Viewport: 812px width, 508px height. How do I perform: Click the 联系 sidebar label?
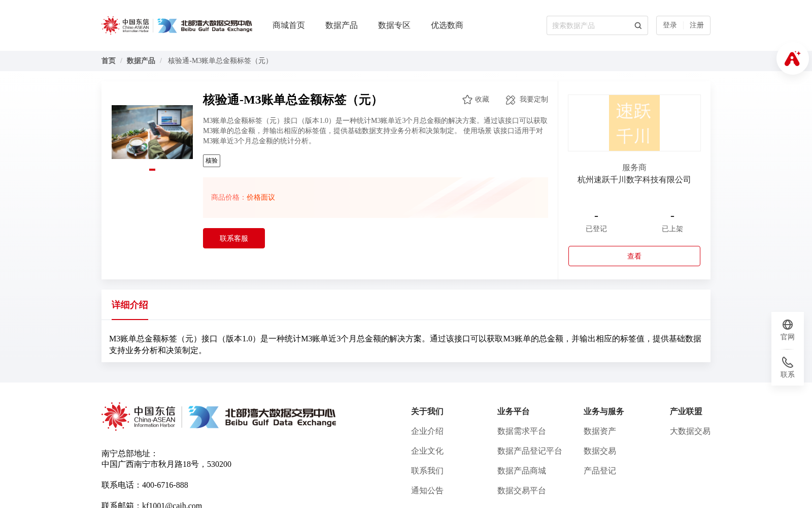click(788, 375)
